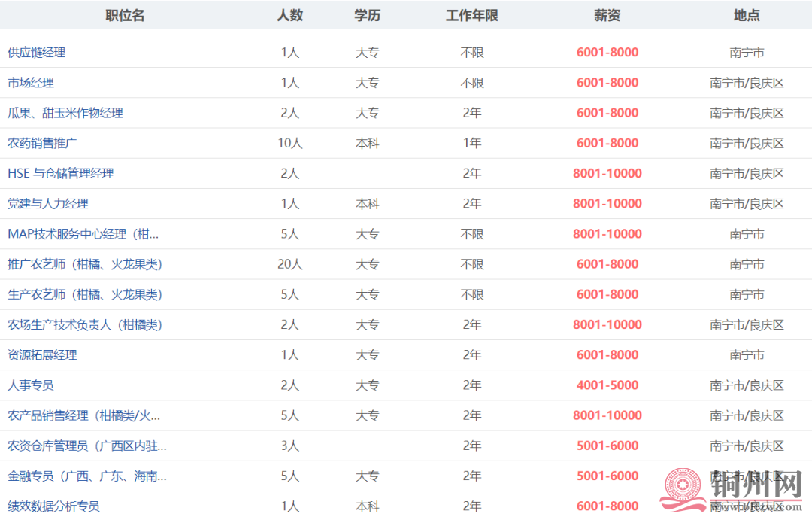812x517 pixels.
Task: Open the 人事专员 job listing
Action: (31, 385)
